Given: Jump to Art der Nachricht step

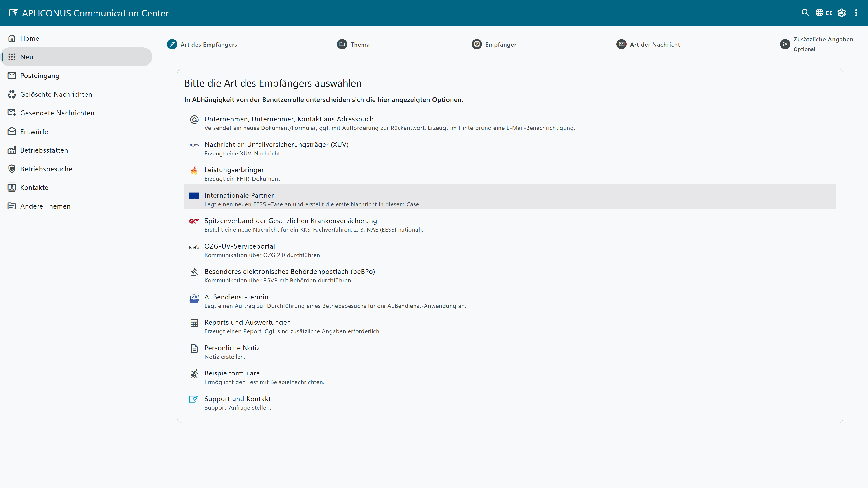Looking at the screenshot, I should (x=648, y=44).
